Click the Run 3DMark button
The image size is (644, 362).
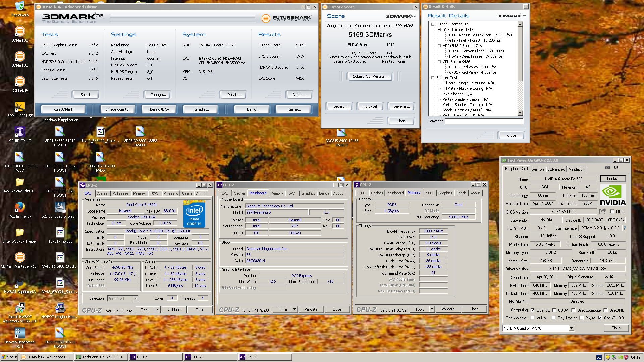coord(63,109)
